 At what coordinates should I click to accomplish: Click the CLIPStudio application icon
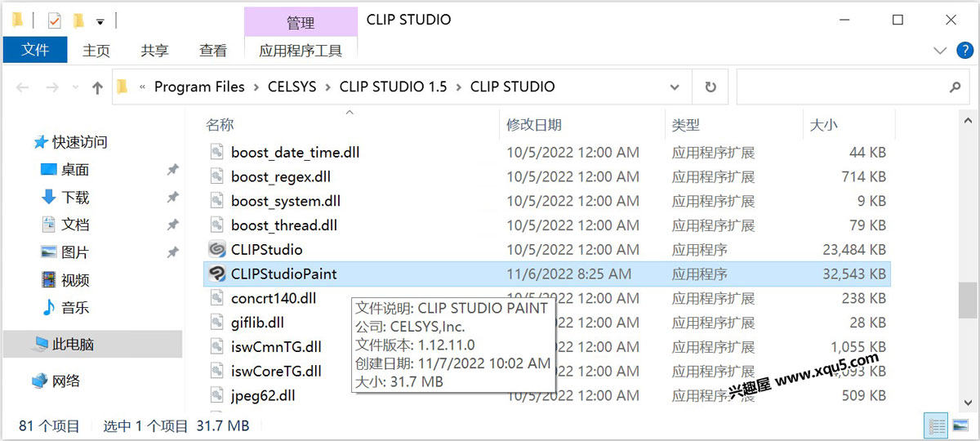(x=217, y=250)
